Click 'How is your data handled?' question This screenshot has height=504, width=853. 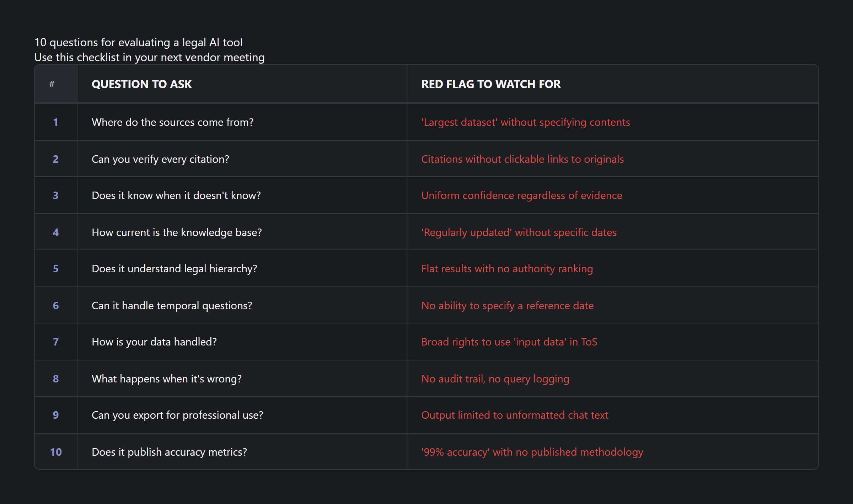click(154, 342)
